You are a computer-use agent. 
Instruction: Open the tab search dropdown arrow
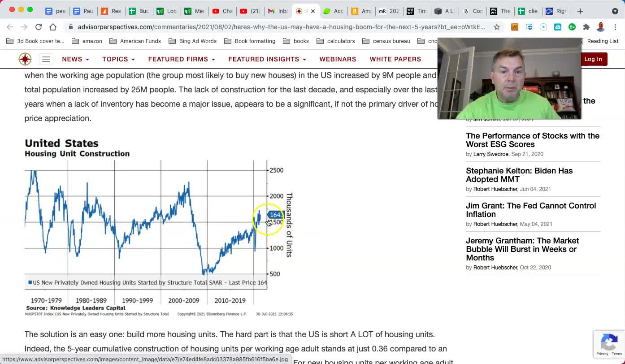pyautogui.click(x=615, y=11)
